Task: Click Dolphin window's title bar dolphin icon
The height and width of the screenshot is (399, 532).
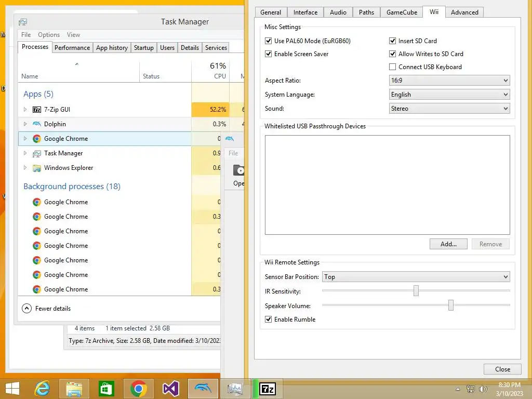Action: pos(230,138)
